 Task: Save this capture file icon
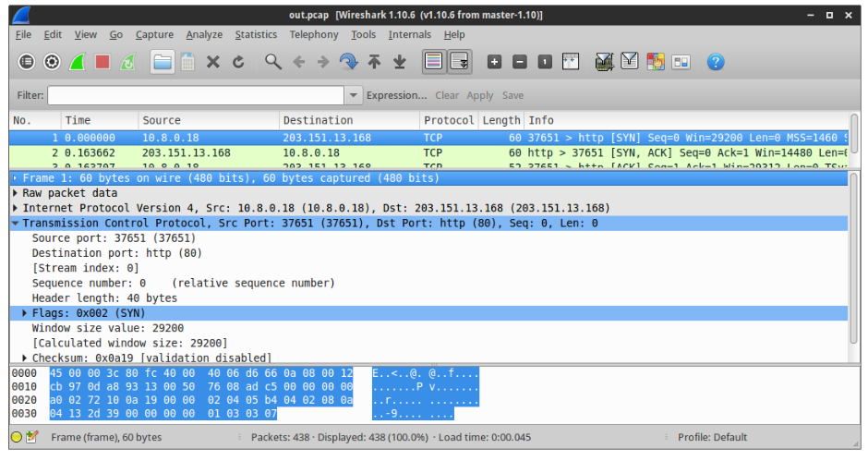187,62
